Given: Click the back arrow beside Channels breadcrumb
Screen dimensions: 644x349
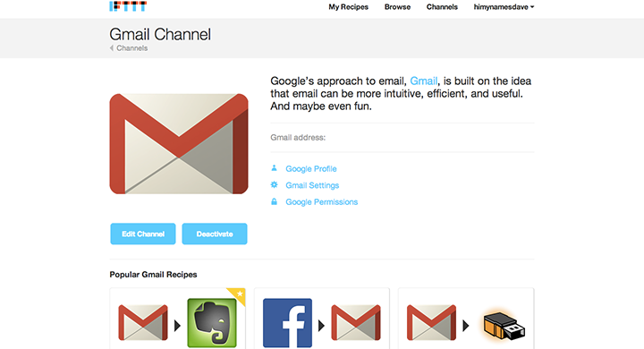Looking at the screenshot, I should point(111,48).
